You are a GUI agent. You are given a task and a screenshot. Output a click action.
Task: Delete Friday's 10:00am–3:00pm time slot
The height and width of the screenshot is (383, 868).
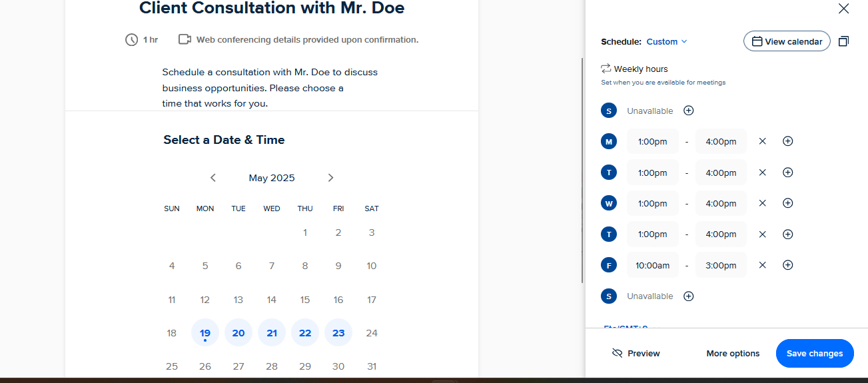(763, 265)
